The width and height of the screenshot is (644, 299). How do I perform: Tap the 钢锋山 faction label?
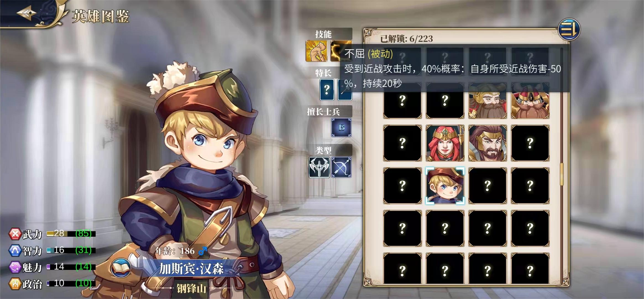[x=192, y=289]
